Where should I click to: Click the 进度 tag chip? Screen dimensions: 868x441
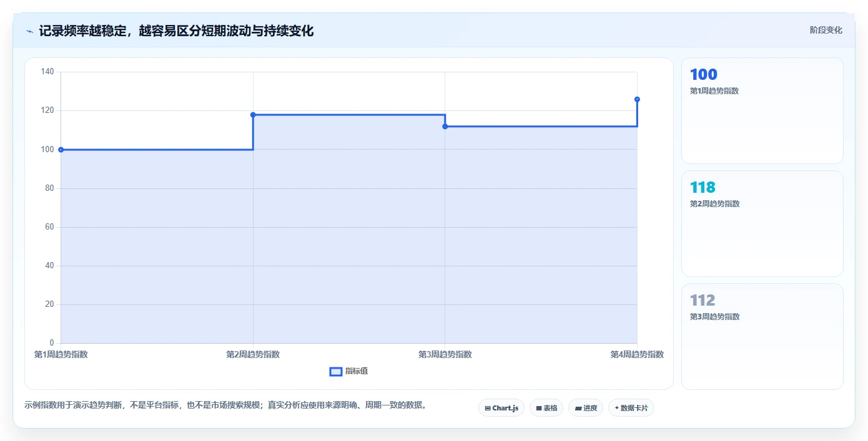(x=586, y=408)
